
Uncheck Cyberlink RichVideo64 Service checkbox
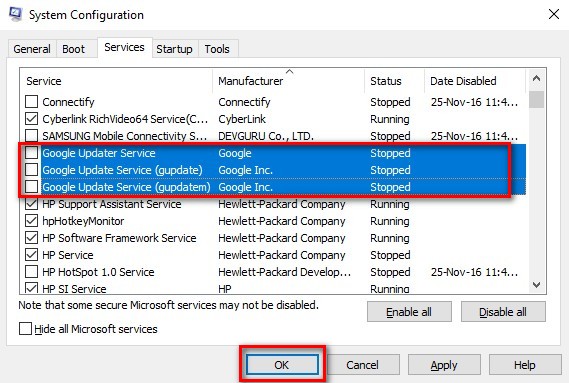(32, 119)
